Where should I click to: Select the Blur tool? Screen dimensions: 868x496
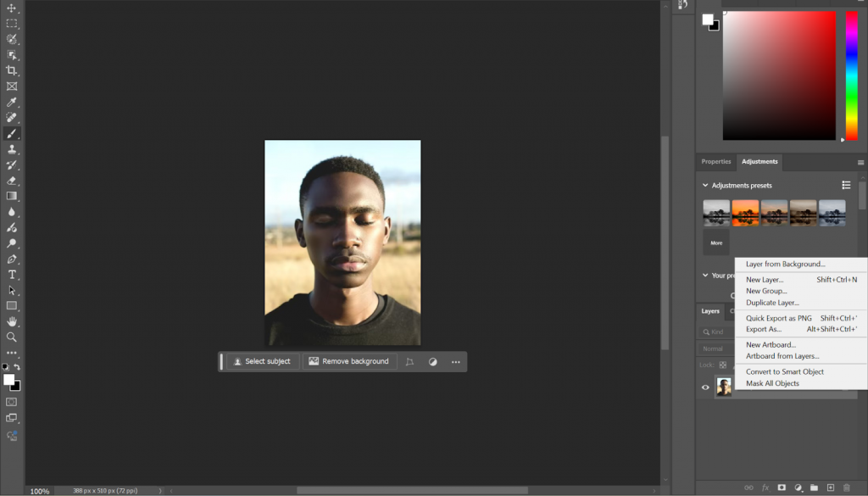click(x=11, y=211)
